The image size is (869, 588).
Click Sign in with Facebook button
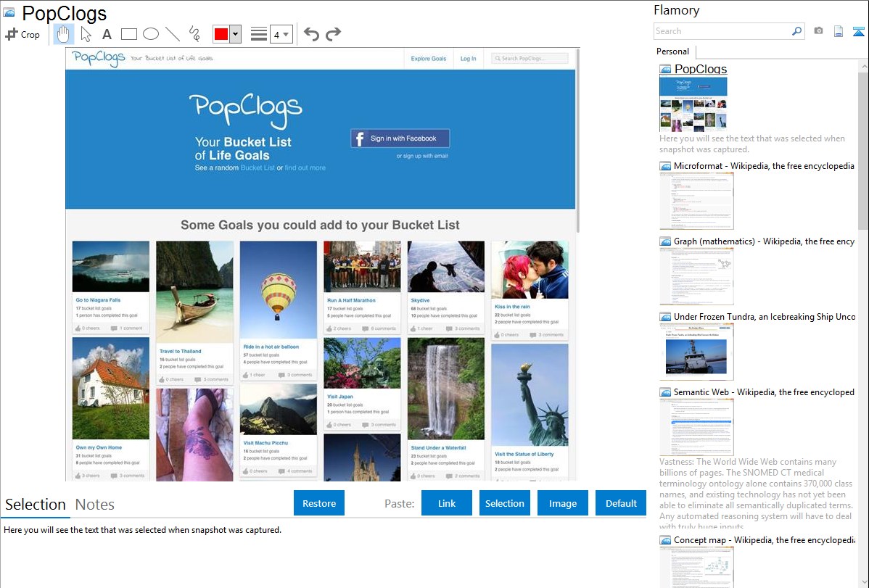tap(400, 138)
